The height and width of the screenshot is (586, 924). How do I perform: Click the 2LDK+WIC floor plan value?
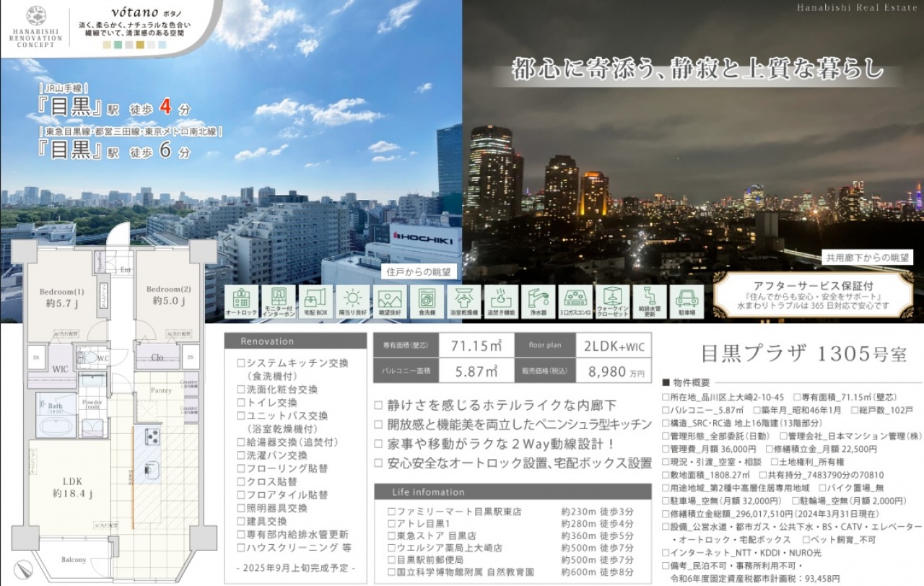616,345
